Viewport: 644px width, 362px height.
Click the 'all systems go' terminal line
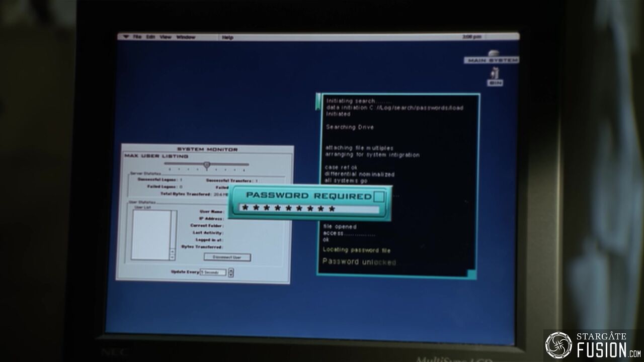[x=346, y=180]
